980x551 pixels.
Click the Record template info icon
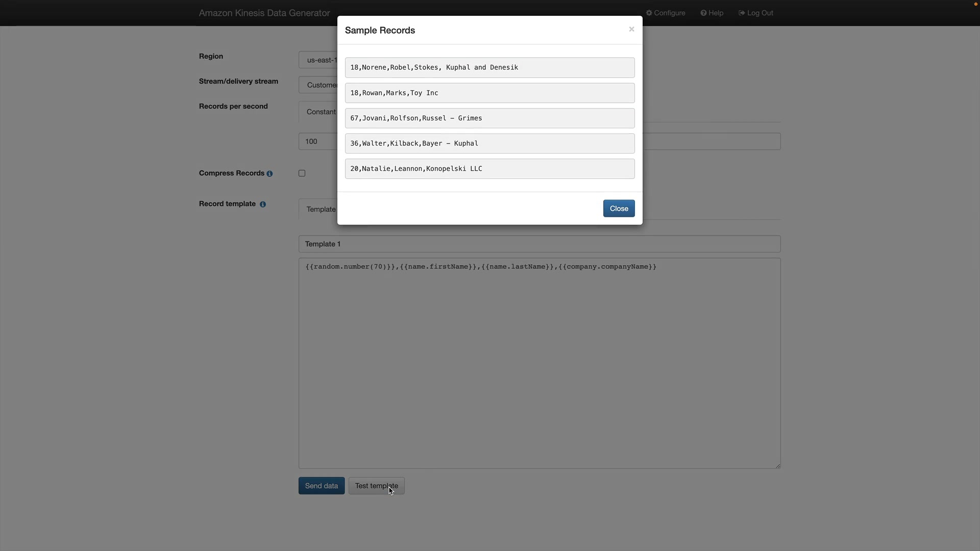coord(263,204)
